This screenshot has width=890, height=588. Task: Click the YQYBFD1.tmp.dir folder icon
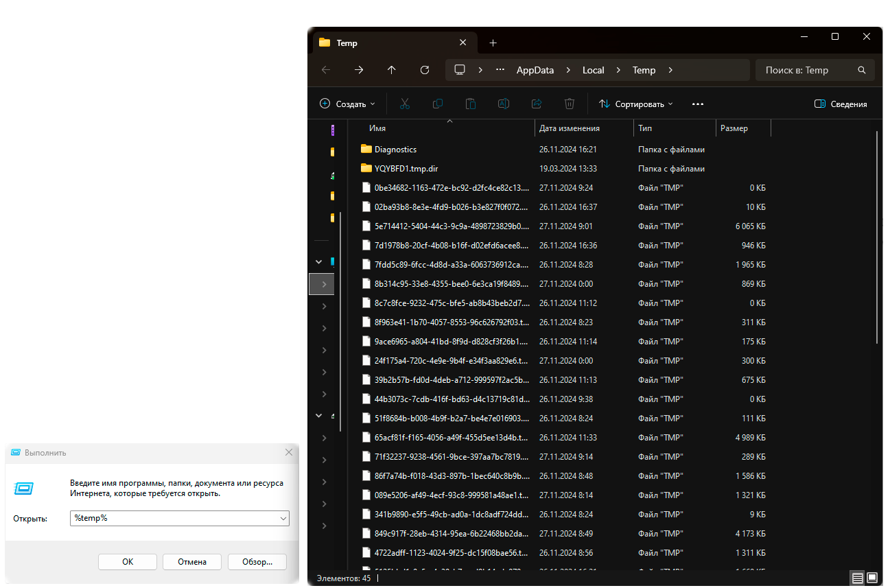[x=366, y=168]
